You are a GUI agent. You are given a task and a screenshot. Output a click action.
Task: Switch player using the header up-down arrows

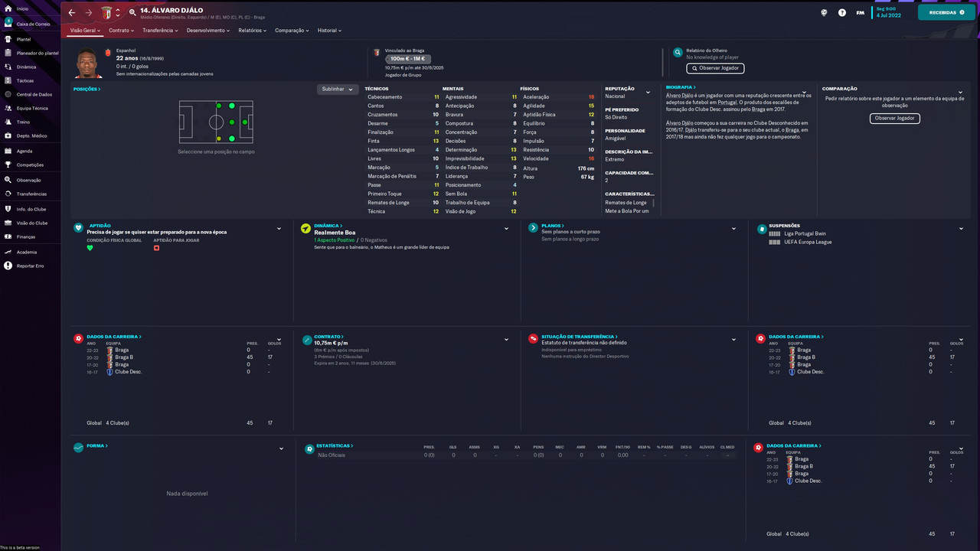(x=118, y=12)
